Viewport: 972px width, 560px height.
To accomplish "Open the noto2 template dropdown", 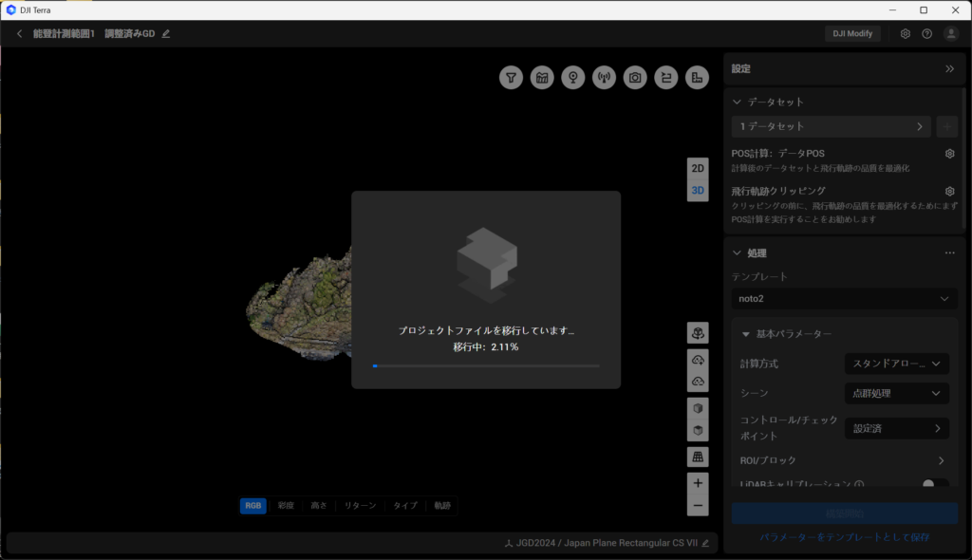I will [844, 299].
